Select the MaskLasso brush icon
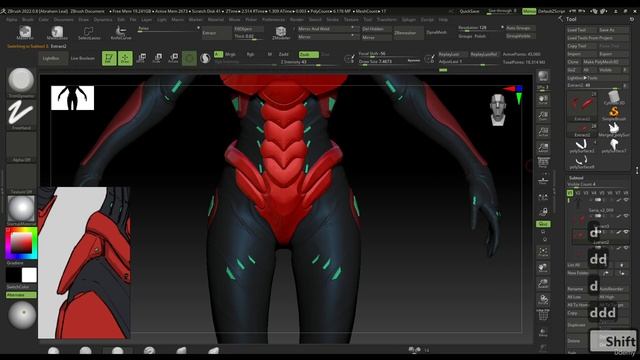Screen dimensions: 640x360 (x=57, y=33)
